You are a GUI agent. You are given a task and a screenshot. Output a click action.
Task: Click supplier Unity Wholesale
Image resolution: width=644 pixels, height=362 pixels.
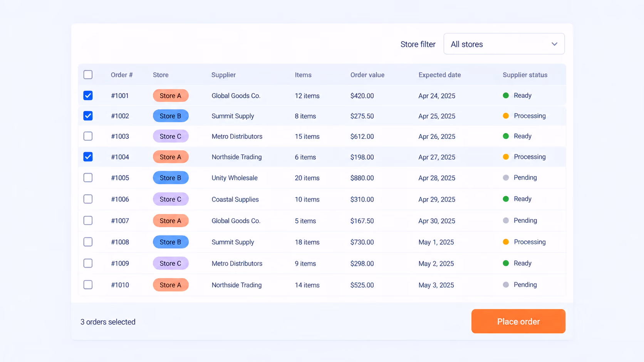click(235, 178)
